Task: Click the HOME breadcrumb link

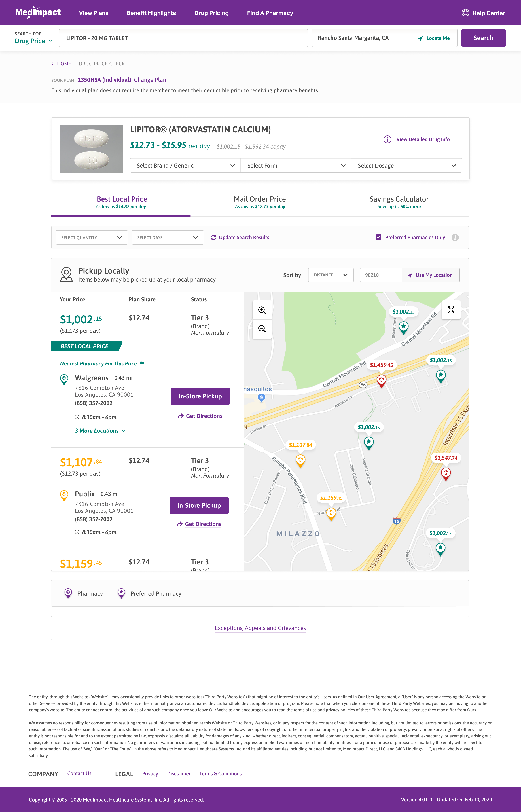Action: (64, 64)
